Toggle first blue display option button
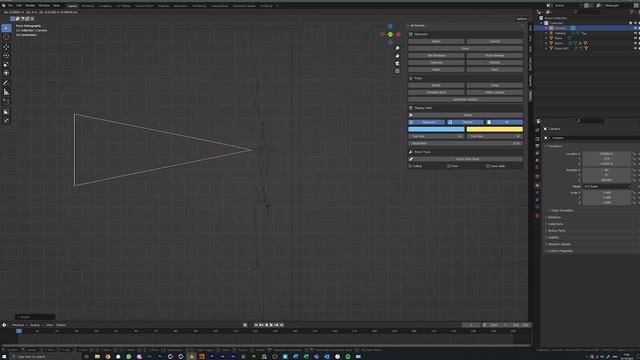This screenshot has width=640, height=360. tap(427, 122)
